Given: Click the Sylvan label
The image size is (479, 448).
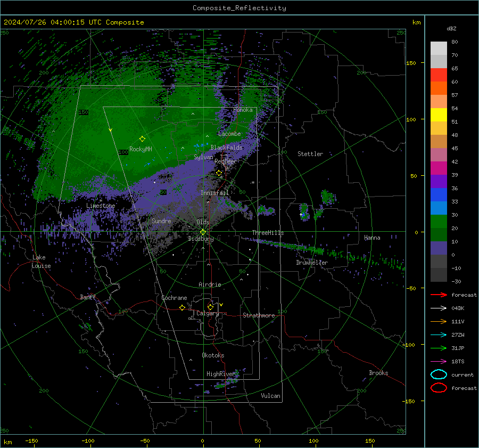Looking at the screenshot, I should [203, 157].
